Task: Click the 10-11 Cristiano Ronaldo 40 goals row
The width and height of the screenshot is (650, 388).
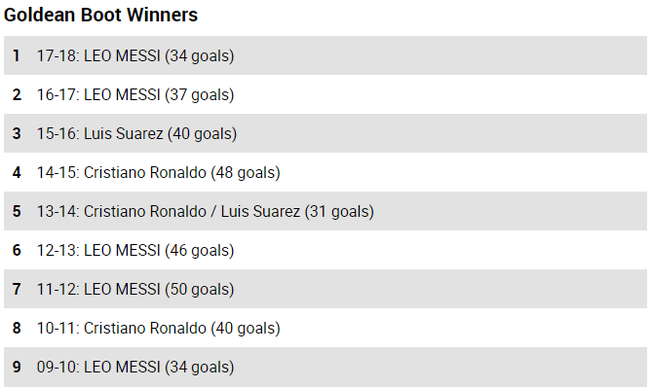Action: pos(325,328)
